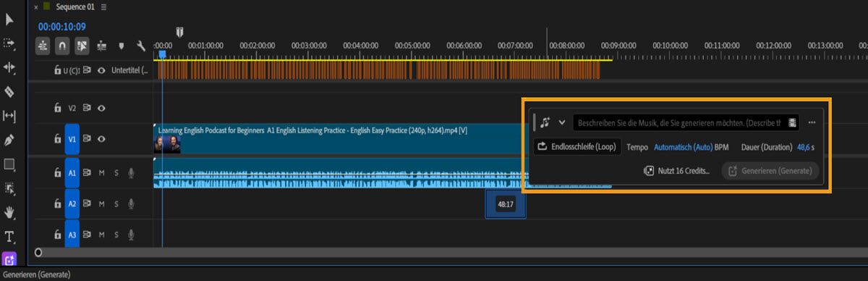Viewport: 868px width, 281px height.
Task: Toggle lock on audio track A2
Action: (x=58, y=204)
